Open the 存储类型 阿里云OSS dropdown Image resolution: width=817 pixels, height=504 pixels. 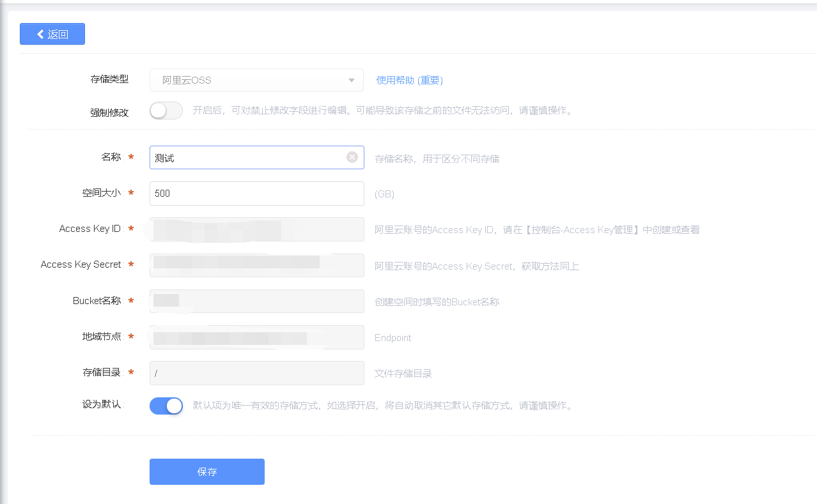[256, 80]
